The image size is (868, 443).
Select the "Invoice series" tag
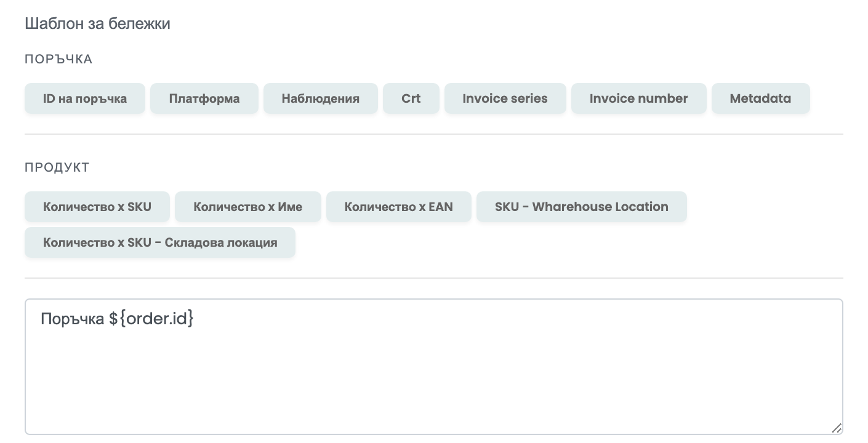pyautogui.click(x=505, y=98)
